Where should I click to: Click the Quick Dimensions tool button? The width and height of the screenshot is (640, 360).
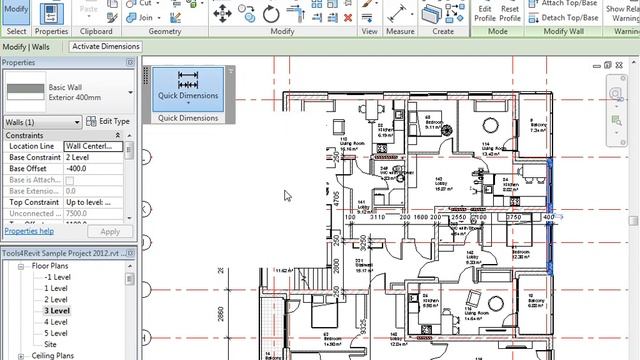188,89
